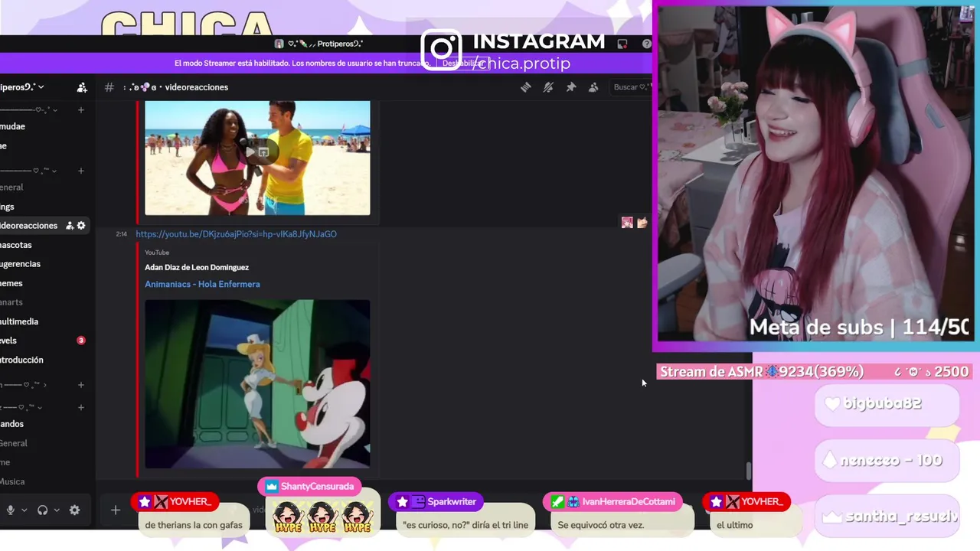The width and height of the screenshot is (980, 551).
Task: Click bigbuba82 name in overlay list
Action: coord(882,404)
